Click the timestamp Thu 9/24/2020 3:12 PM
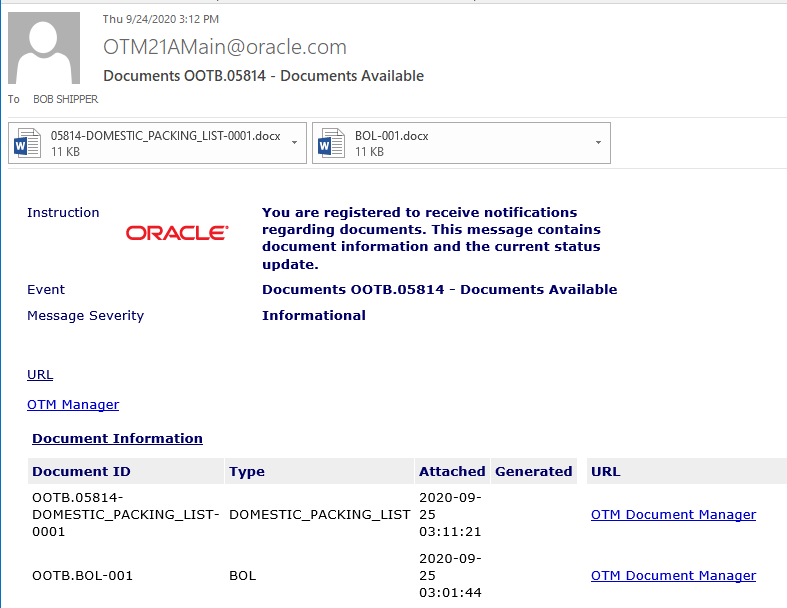787x608 pixels. 161,19
